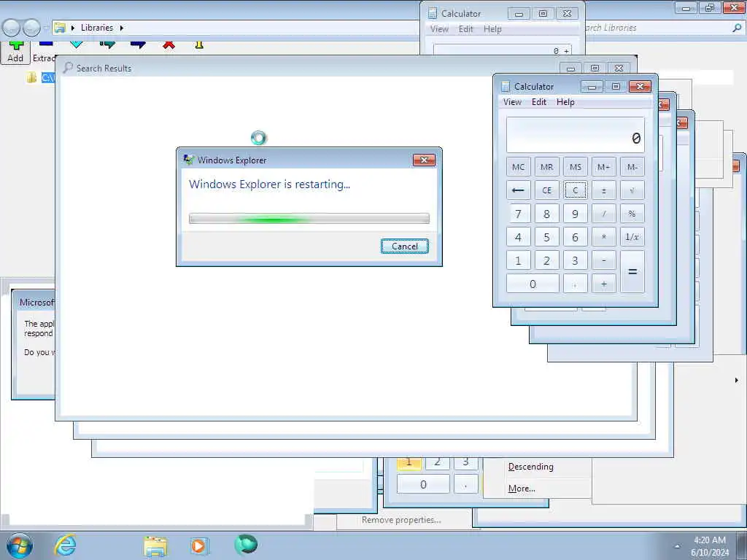Select the Descending menu entry
Viewport: 747px width, 560px height.
[x=531, y=467]
